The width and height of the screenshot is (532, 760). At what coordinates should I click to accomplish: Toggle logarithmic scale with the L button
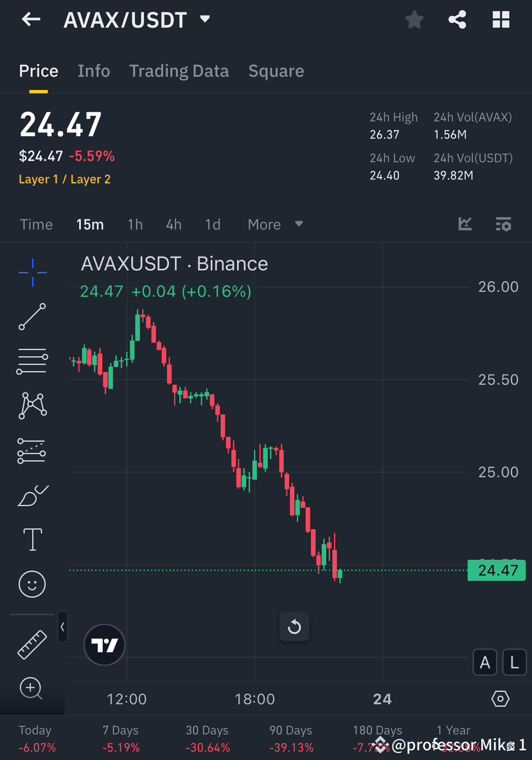(514, 662)
